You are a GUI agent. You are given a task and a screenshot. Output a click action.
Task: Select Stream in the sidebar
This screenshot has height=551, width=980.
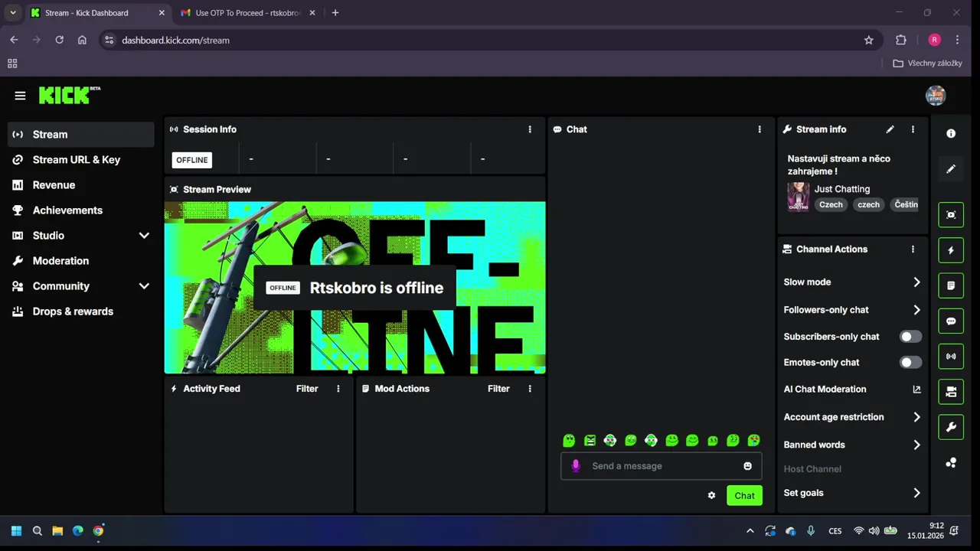point(81,135)
